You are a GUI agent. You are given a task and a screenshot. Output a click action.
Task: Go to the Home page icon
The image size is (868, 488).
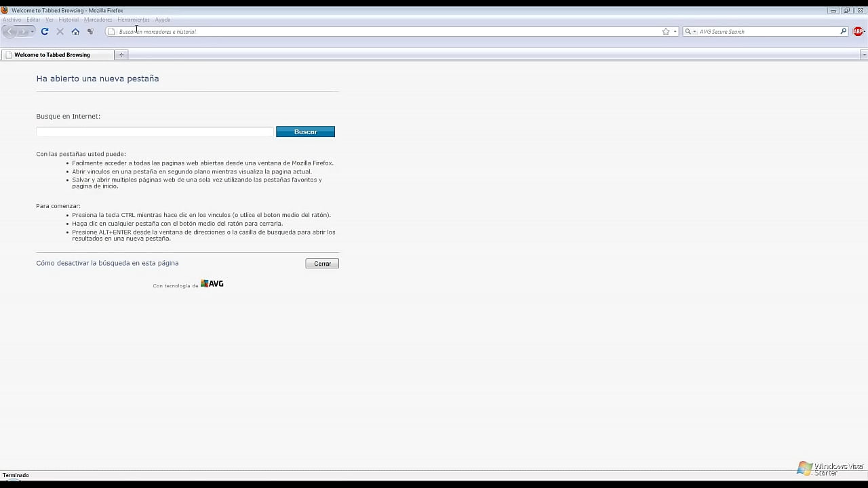coord(75,32)
